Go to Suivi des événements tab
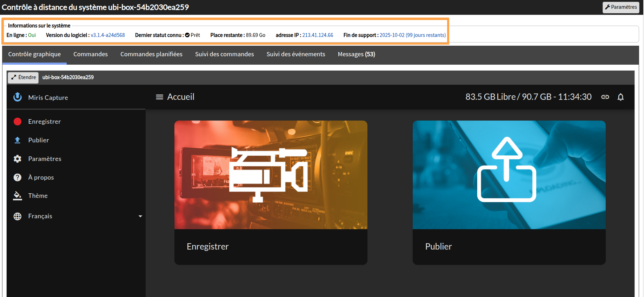644x297 pixels. 296,54
